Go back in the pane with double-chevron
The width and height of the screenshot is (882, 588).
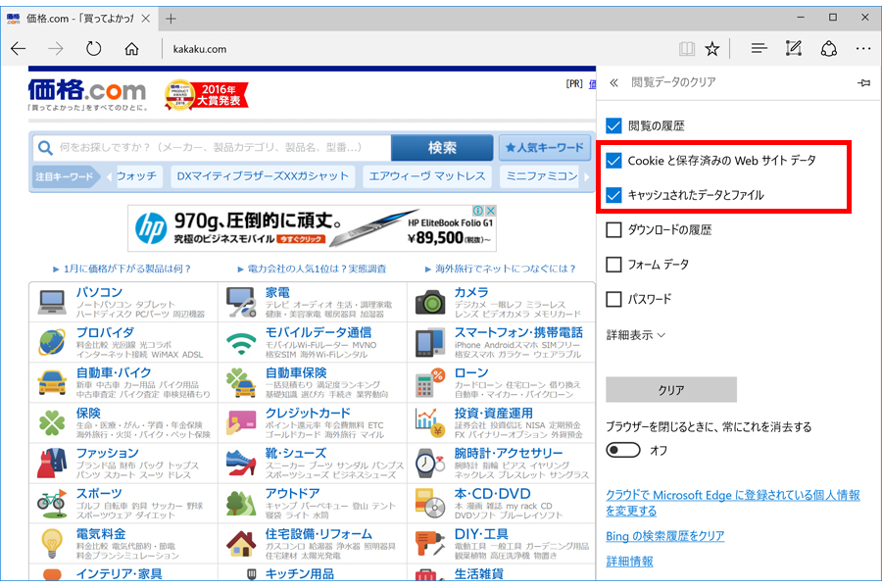[613, 82]
